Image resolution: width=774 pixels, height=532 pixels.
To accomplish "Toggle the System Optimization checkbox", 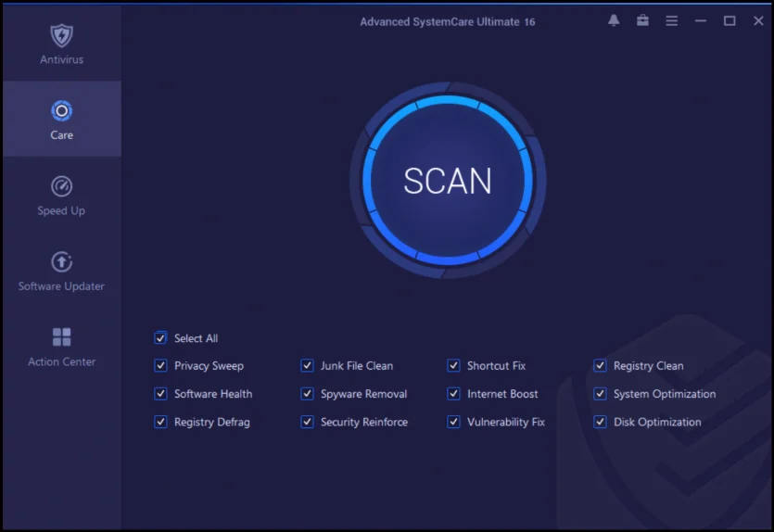I will (601, 394).
